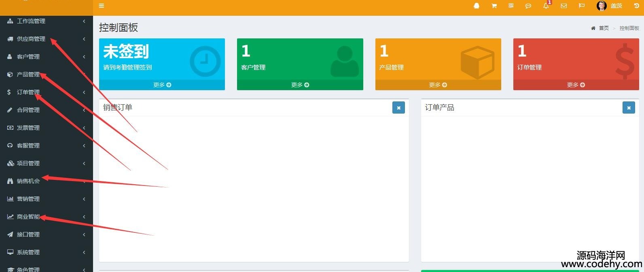
Task: Click the 接口管理 paper plane icon
Action: pos(10,234)
